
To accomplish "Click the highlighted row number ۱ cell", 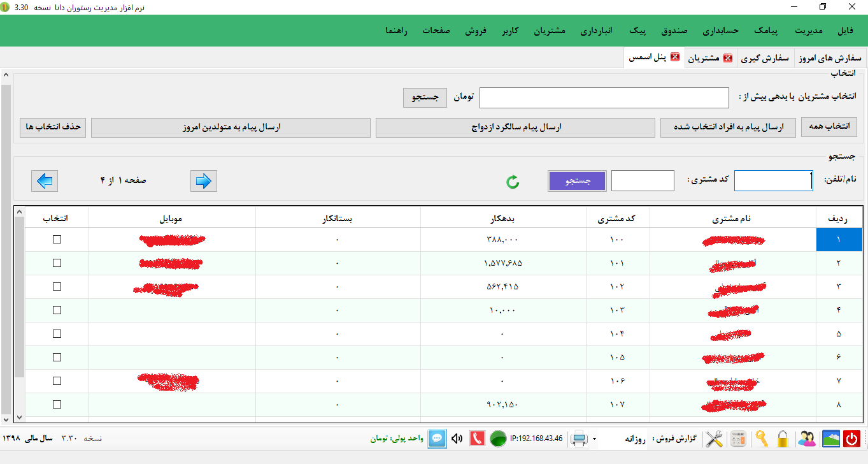I will coord(839,240).
